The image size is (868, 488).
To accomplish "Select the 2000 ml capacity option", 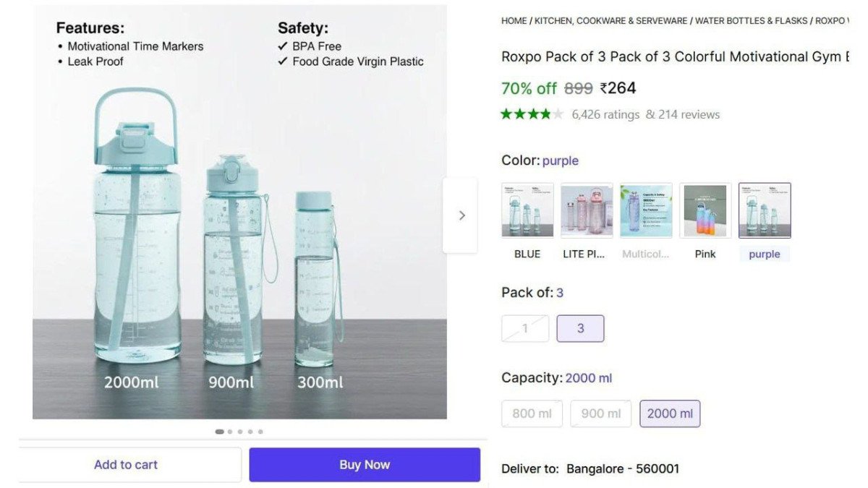I will tap(670, 413).
